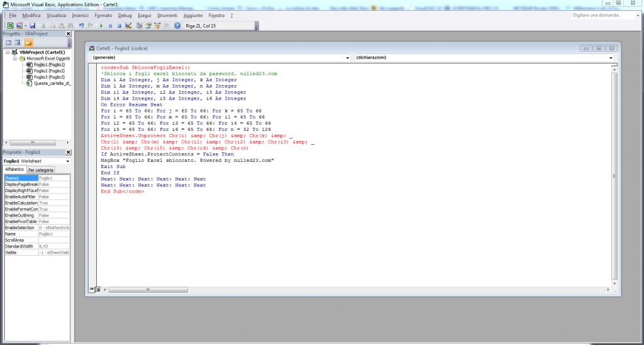
Task: Toggle Design Mode in the toolbar
Action: [128, 26]
